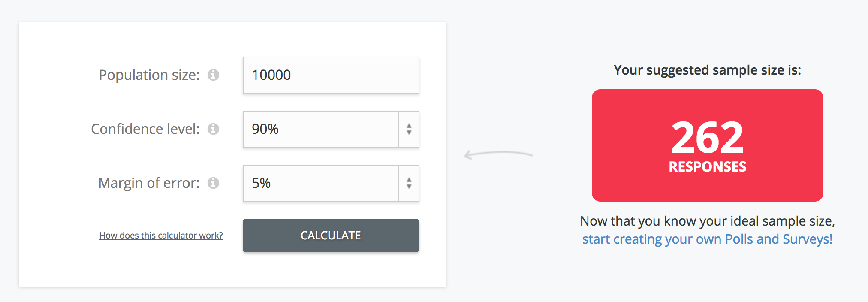Click the 'Confidence level:' label
The height and width of the screenshot is (302, 868).
pos(145,129)
